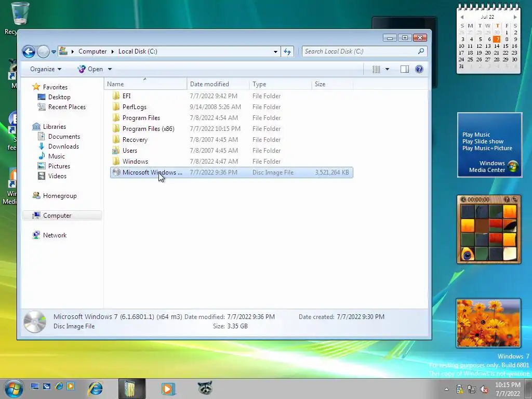Click the change view icon
Screen dimensions: 532x399
pyautogui.click(x=376, y=69)
